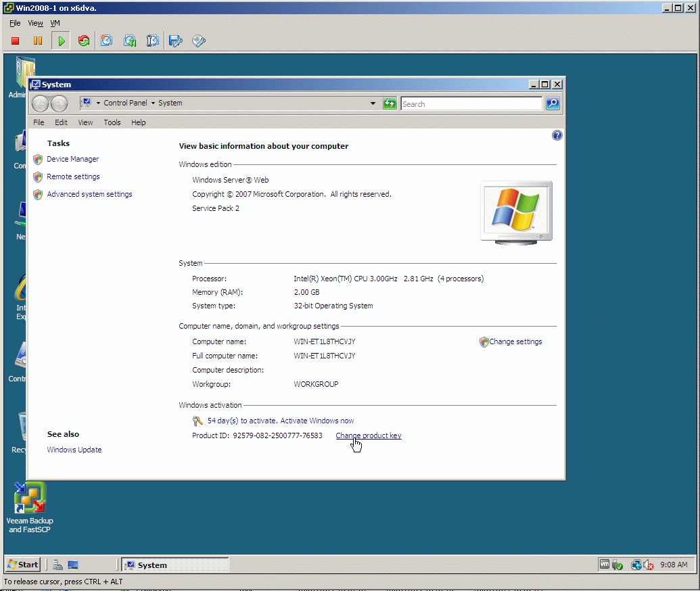Click the muted volume tray icon
The width and height of the screenshot is (700, 591).
[x=649, y=565]
